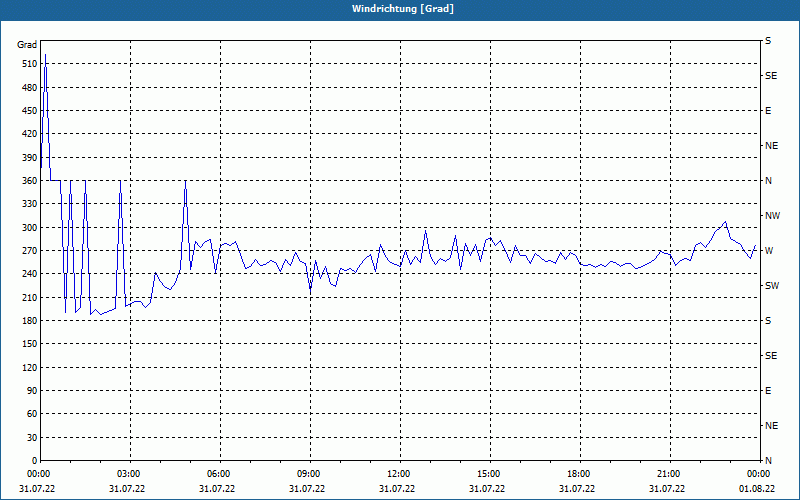
Task: Click the 'Grad' y-axis unit label
Action: pyautogui.click(x=27, y=45)
